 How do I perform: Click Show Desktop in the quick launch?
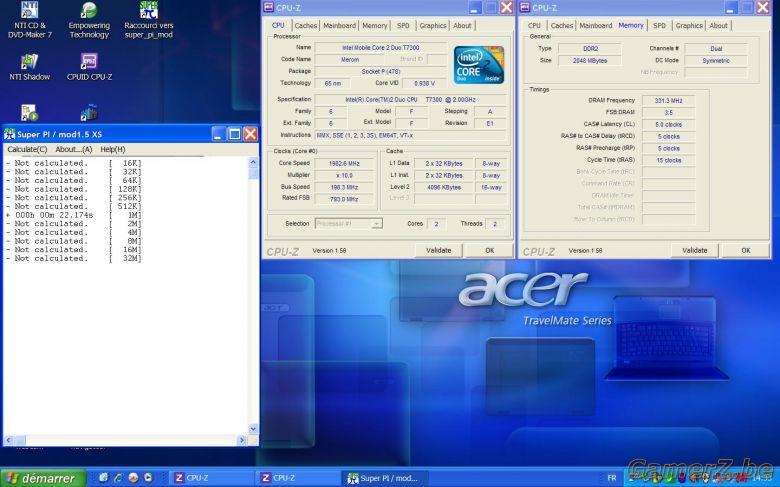[103, 478]
